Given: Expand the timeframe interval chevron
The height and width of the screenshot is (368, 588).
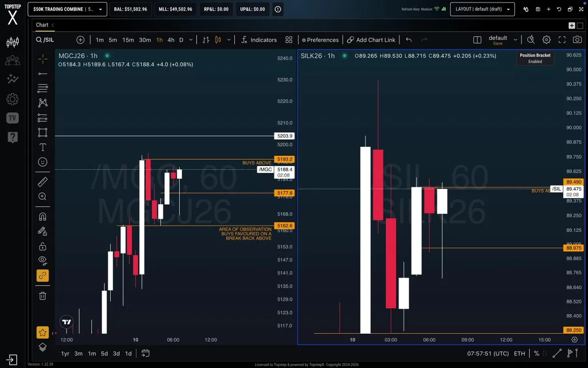Looking at the screenshot, I should click(191, 40).
